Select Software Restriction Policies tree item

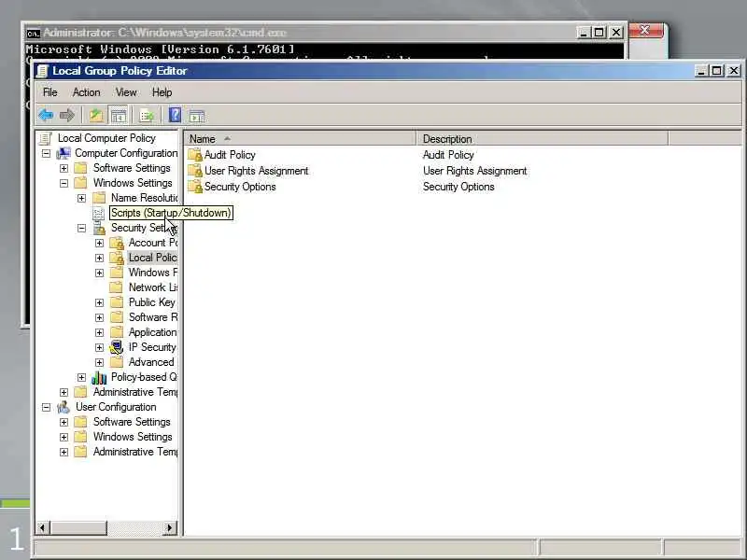[153, 317]
